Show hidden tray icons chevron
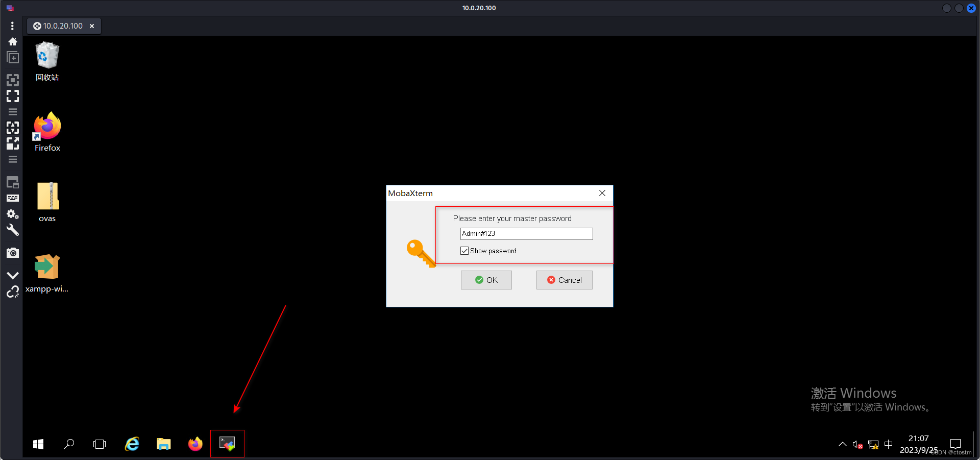 click(x=843, y=444)
